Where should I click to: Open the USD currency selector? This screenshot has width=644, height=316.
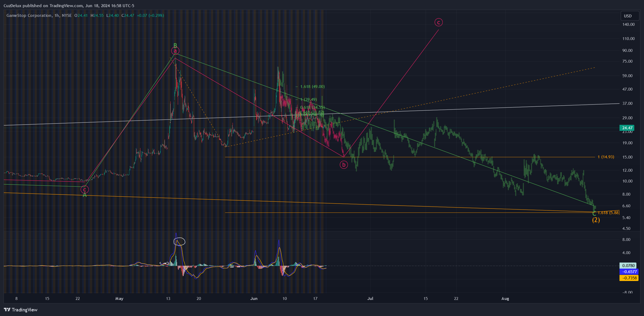(x=630, y=16)
